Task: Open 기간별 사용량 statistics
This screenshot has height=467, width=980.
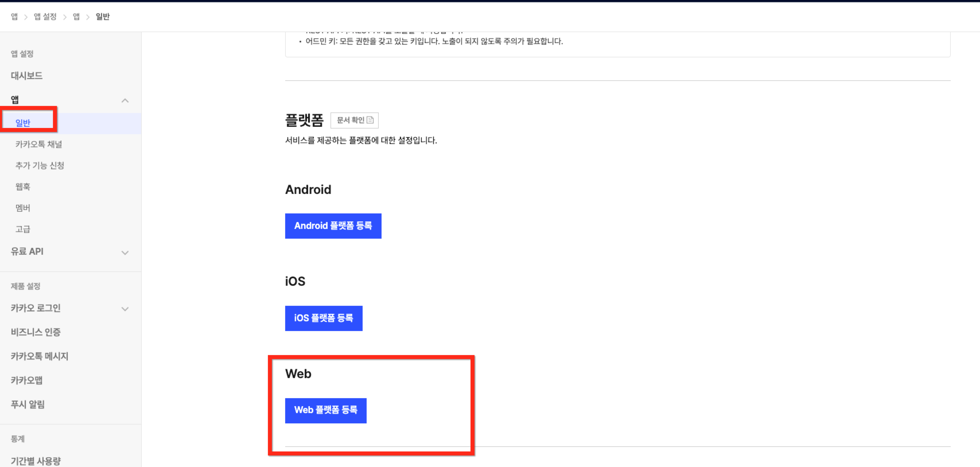Action: point(36,461)
